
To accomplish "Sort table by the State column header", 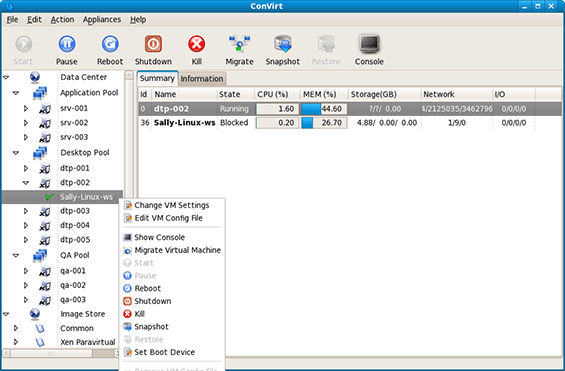I will tap(236, 94).
